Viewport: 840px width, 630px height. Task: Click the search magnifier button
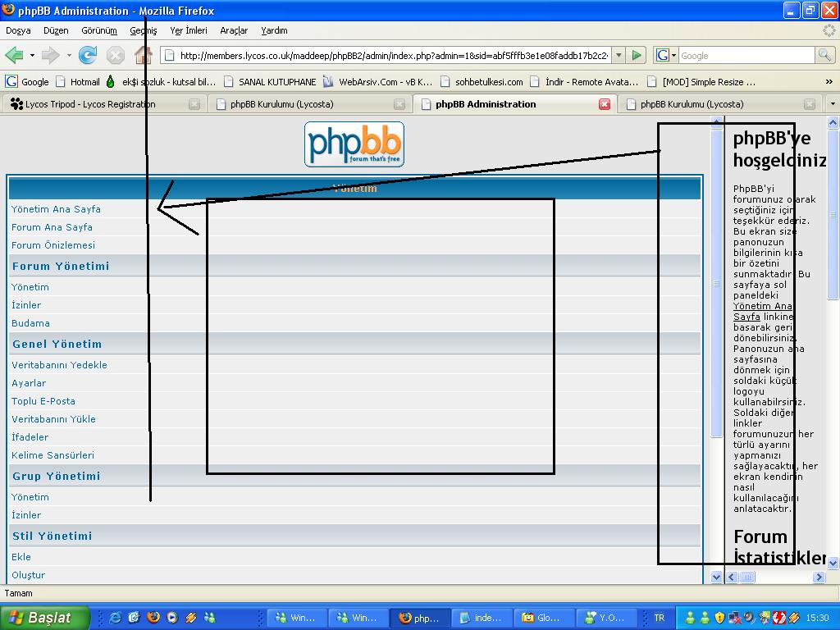point(824,55)
